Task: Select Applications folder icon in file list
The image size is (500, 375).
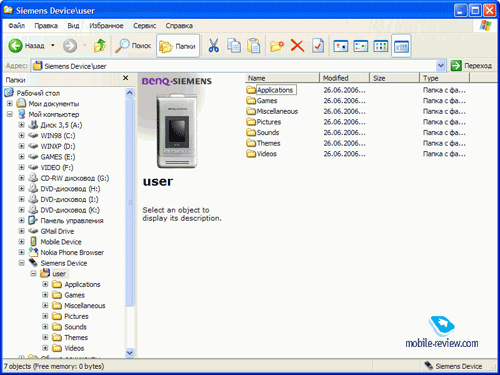Action: tap(251, 90)
